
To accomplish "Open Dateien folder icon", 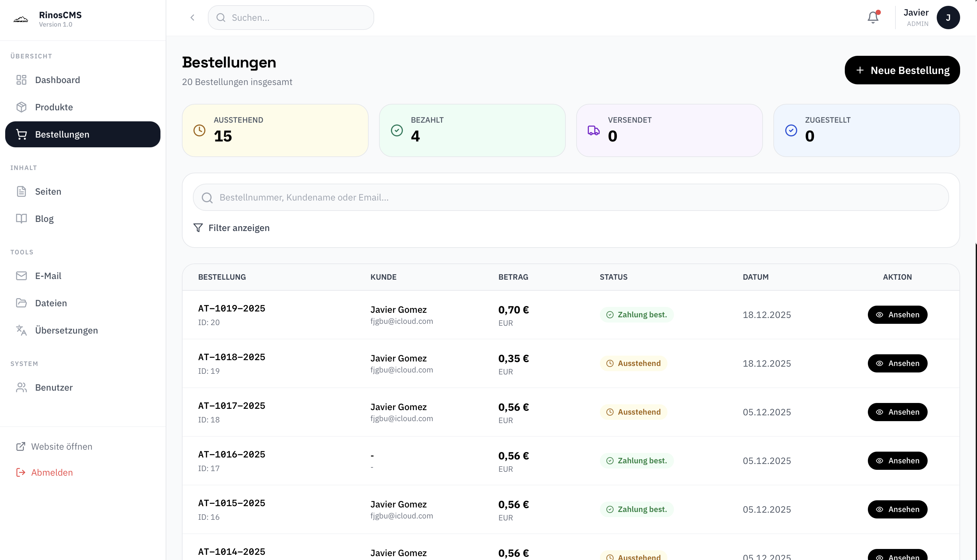I will click(x=21, y=303).
